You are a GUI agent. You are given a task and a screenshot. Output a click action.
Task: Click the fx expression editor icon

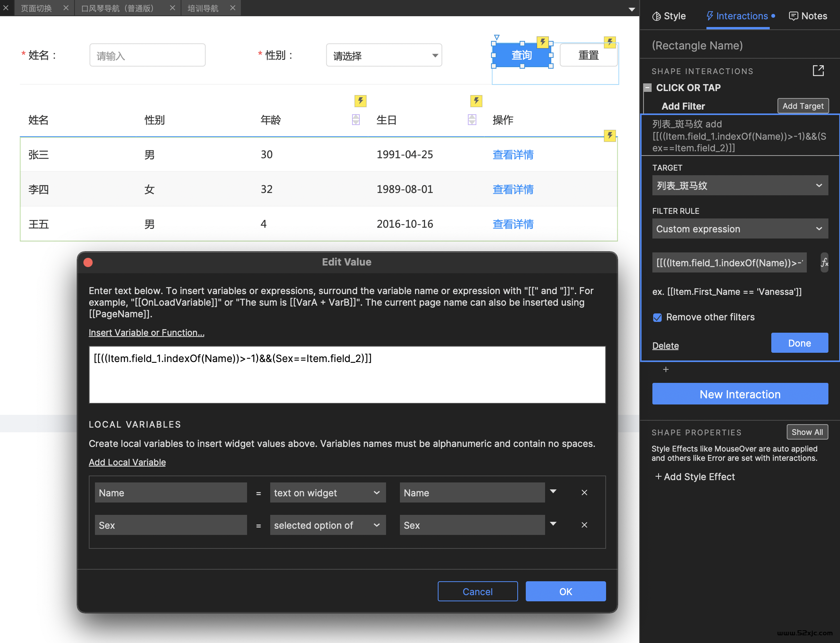pyautogui.click(x=824, y=263)
